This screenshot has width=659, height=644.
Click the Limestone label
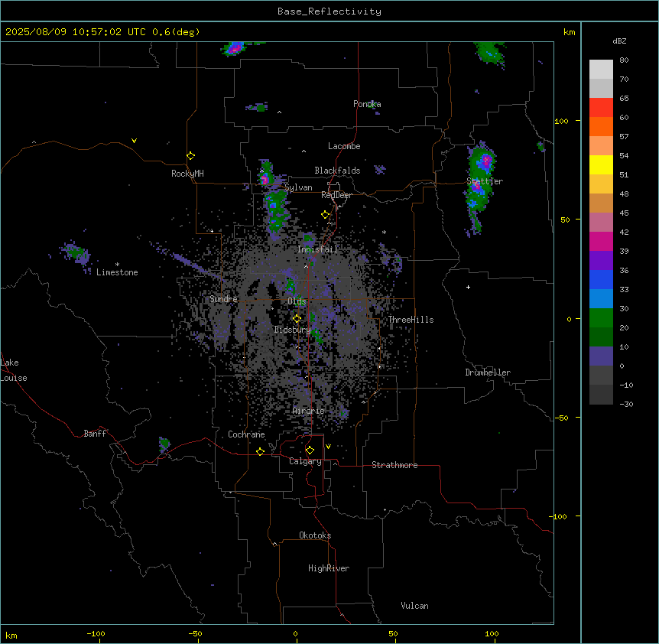tap(117, 272)
